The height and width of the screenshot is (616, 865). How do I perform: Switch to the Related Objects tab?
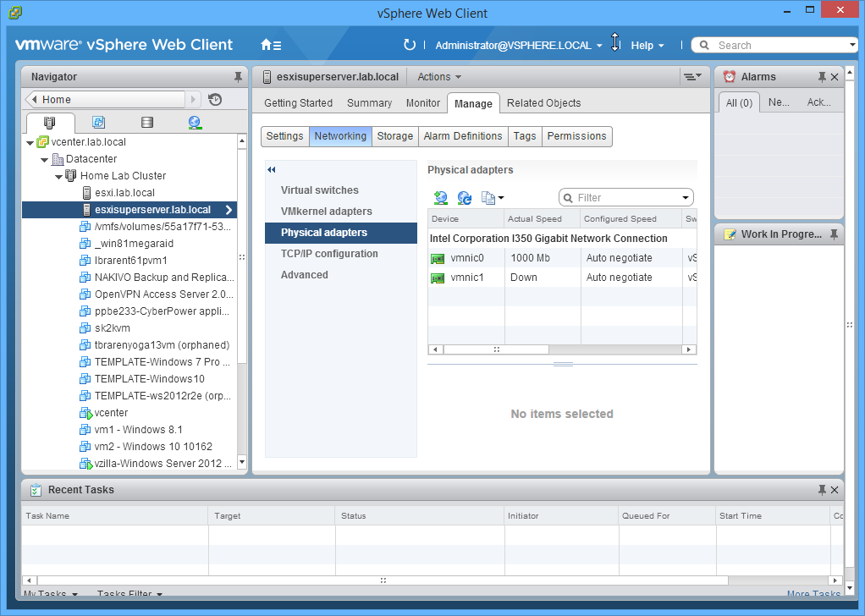(x=544, y=103)
